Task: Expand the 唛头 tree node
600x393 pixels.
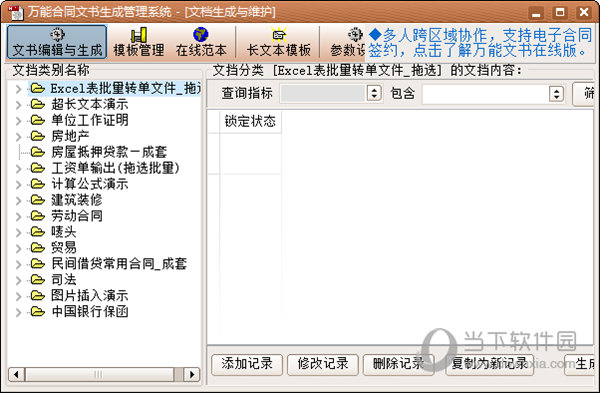Action: click(18, 232)
